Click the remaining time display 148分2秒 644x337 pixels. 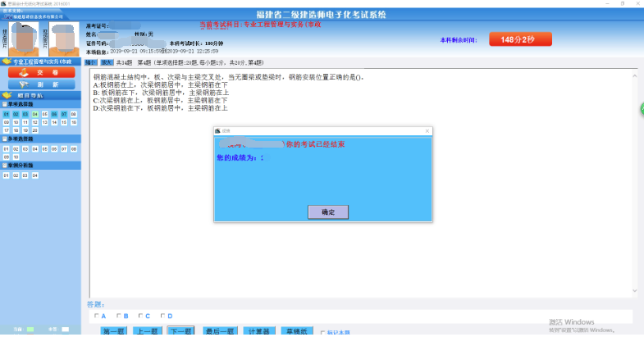pos(520,40)
